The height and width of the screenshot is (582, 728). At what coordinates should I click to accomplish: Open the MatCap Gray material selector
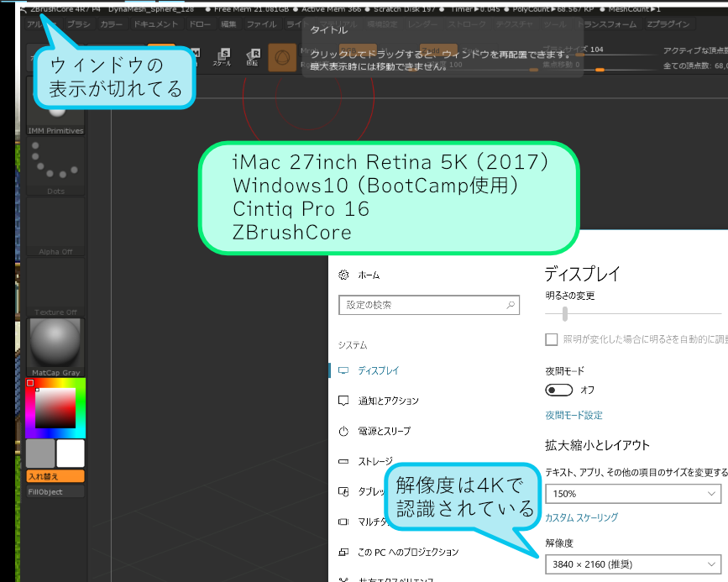[55, 347]
